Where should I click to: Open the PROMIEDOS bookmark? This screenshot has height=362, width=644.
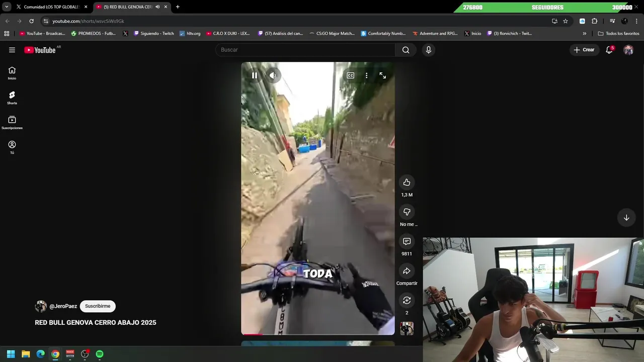[93, 34]
